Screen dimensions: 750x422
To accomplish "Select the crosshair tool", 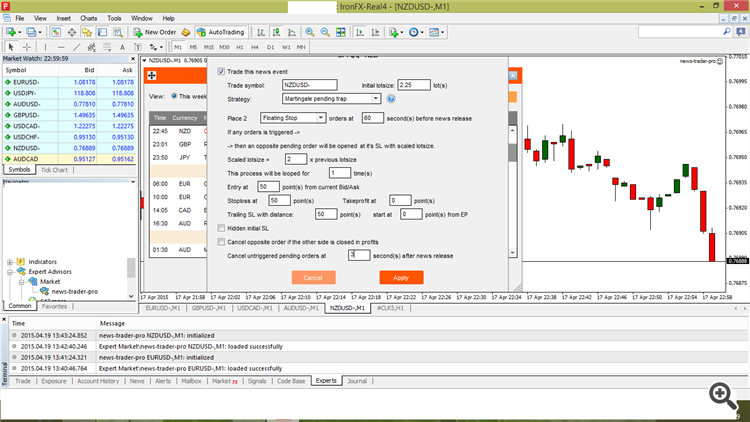I will [27, 47].
